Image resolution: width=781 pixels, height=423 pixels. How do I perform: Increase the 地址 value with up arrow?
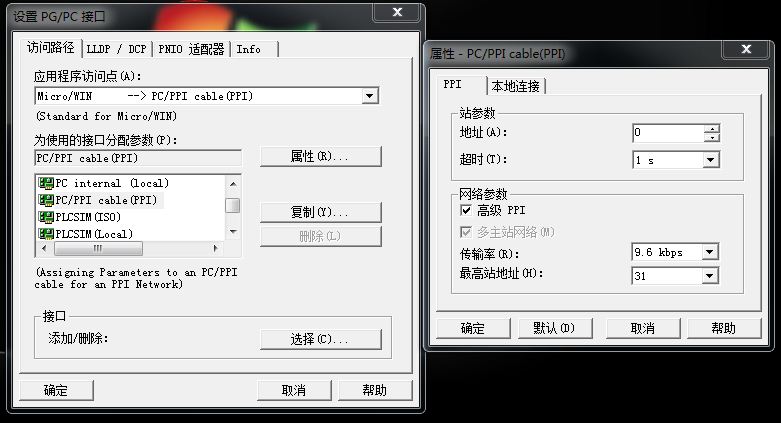[x=711, y=129]
